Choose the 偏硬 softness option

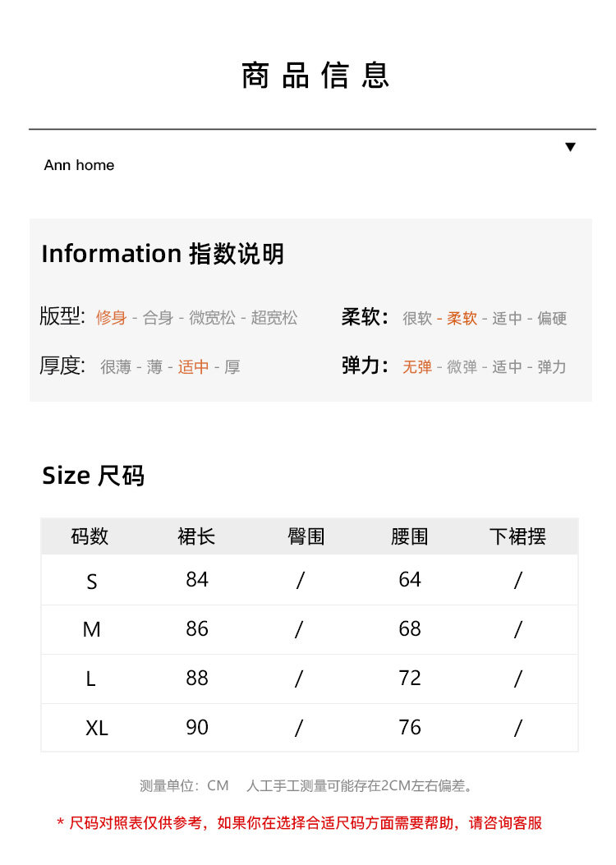coord(552,319)
